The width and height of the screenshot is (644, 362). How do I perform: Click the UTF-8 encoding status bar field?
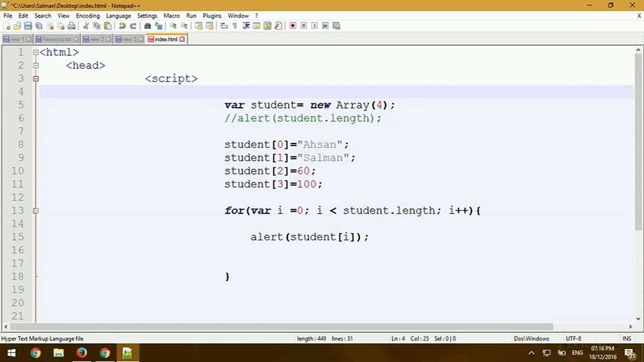point(573,338)
